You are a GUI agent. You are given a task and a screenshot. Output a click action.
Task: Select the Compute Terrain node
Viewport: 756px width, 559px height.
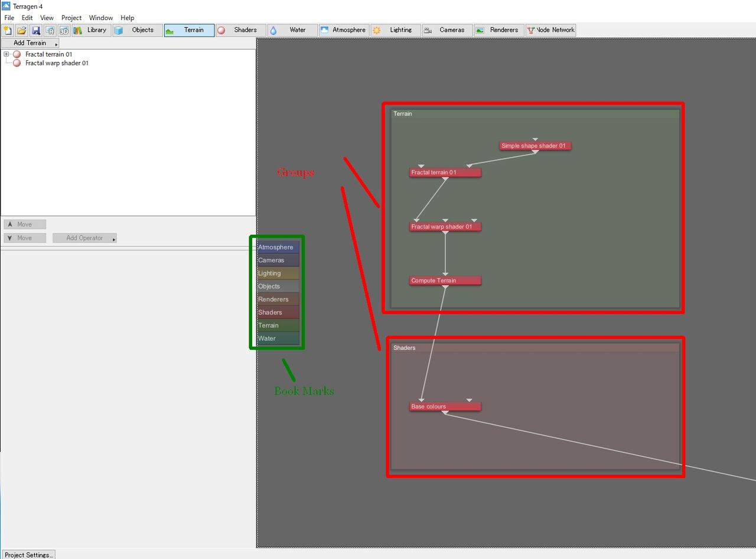pos(445,280)
